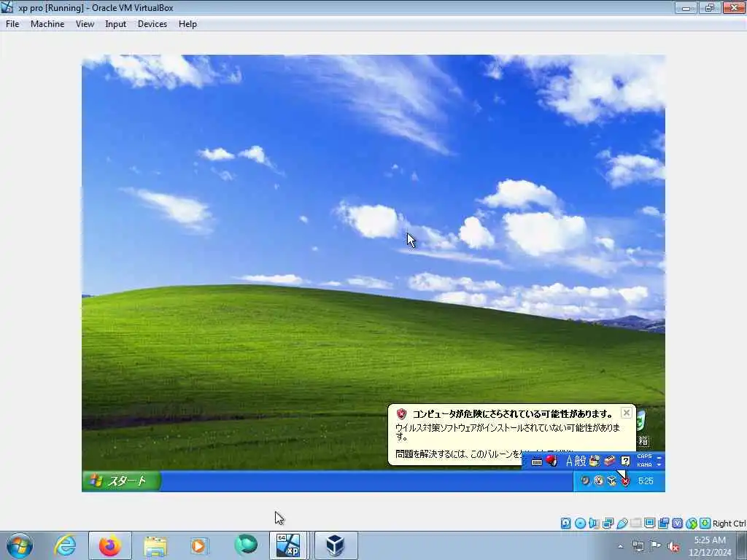Click the red security alert shield in XP tray
This screenshot has width=747, height=560.
625,481
